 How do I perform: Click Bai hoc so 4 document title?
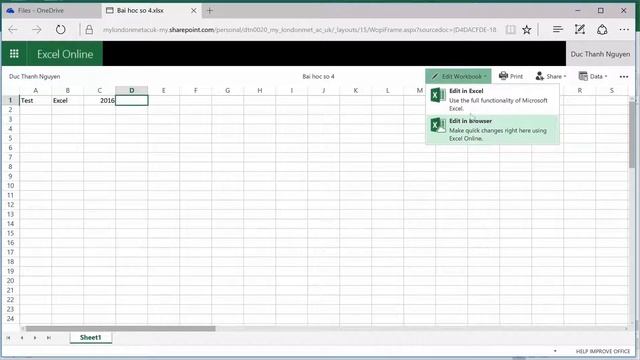(318, 76)
